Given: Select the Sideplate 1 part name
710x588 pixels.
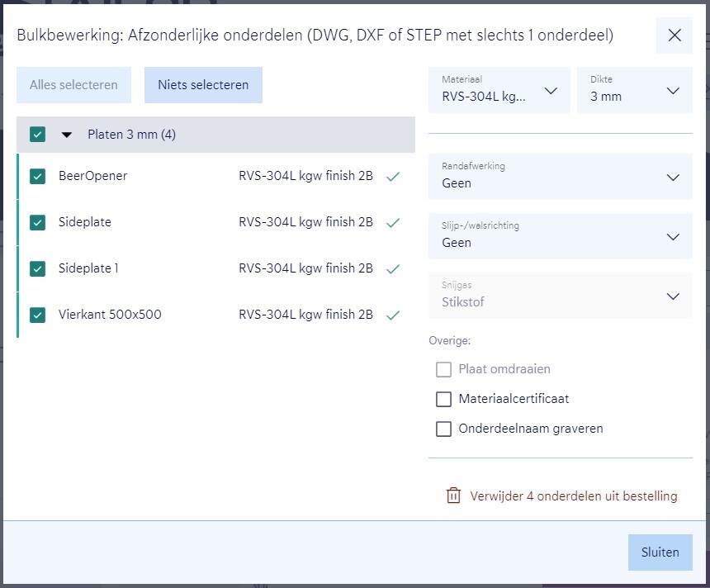Looking at the screenshot, I should pos(88,268).
